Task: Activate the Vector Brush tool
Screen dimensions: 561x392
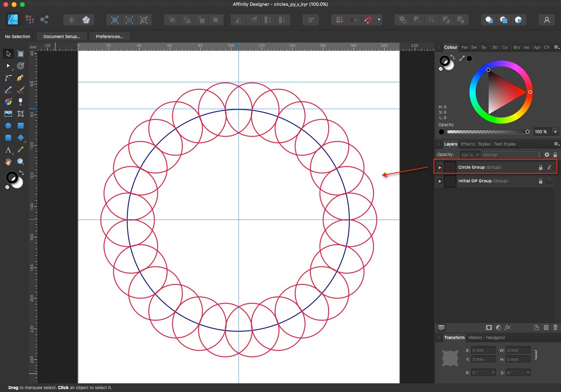Action: (20, 90)
